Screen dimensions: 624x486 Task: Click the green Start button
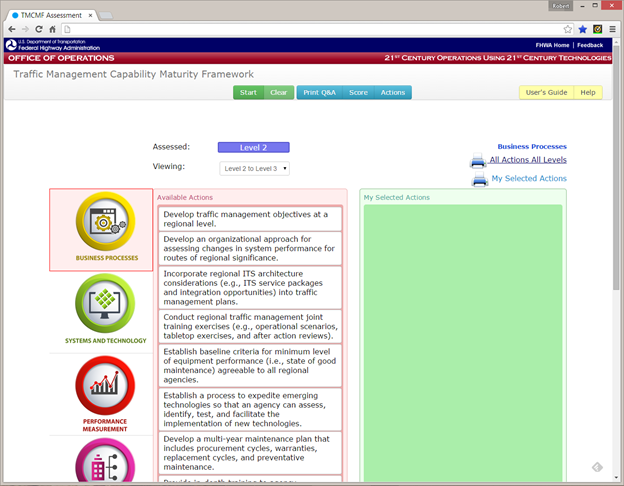pos(248,92)
